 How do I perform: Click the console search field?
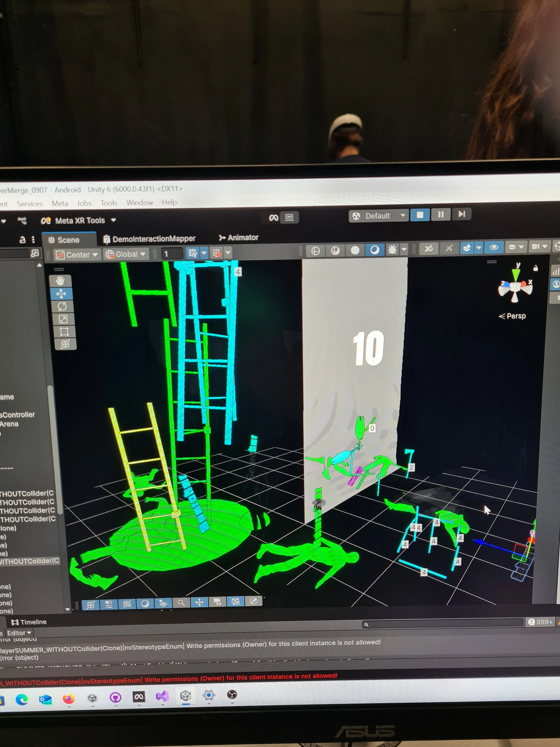point(442,624)
